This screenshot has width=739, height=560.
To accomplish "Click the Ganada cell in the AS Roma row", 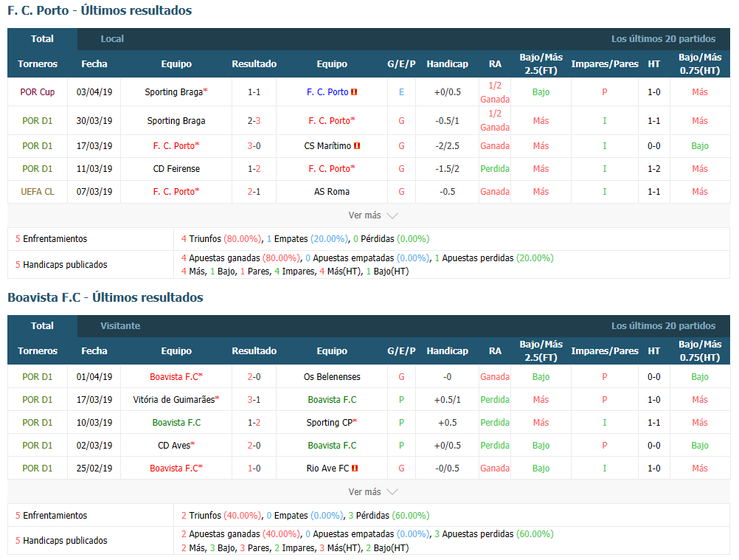I will (x=495, y=192).
